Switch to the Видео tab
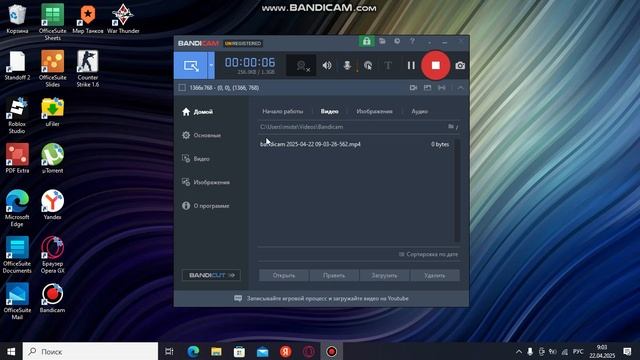The width and height of the screenshot is (640, 360). [x=329, y=111]
